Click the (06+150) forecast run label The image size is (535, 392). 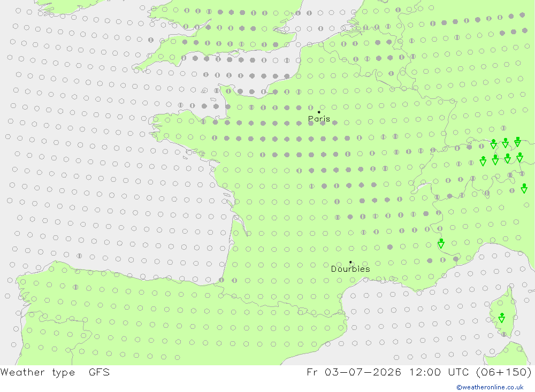(x=503, y=372)
